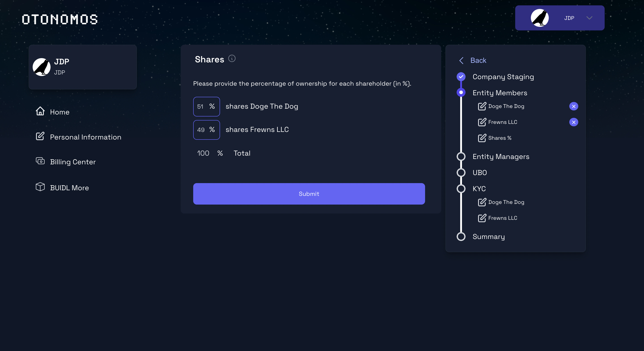Edit Doge The Dog shares percentage field
This screenshot has height=351, width=644.
[x=201, y=106]
